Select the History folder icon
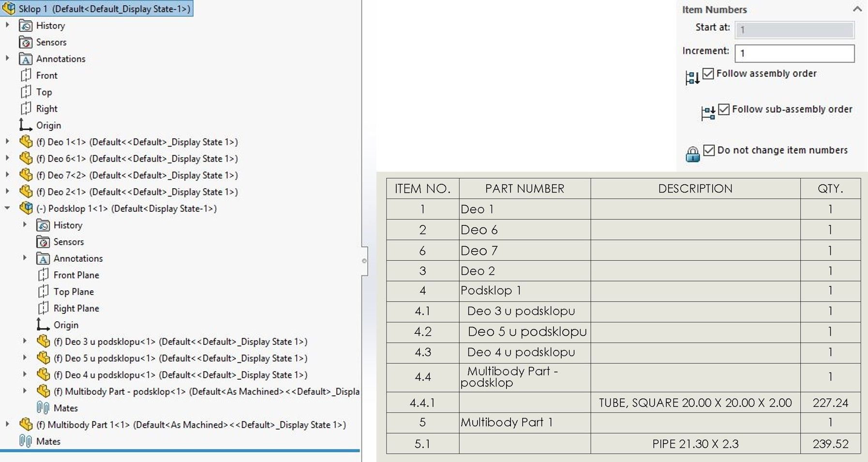Screen dimensions: 868x462 click(25, 26)
